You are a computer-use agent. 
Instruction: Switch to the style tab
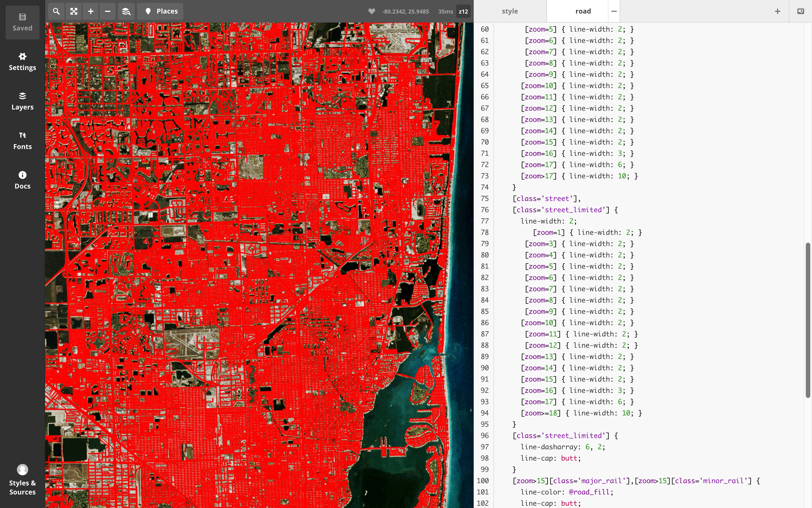[x=510, y=11]
